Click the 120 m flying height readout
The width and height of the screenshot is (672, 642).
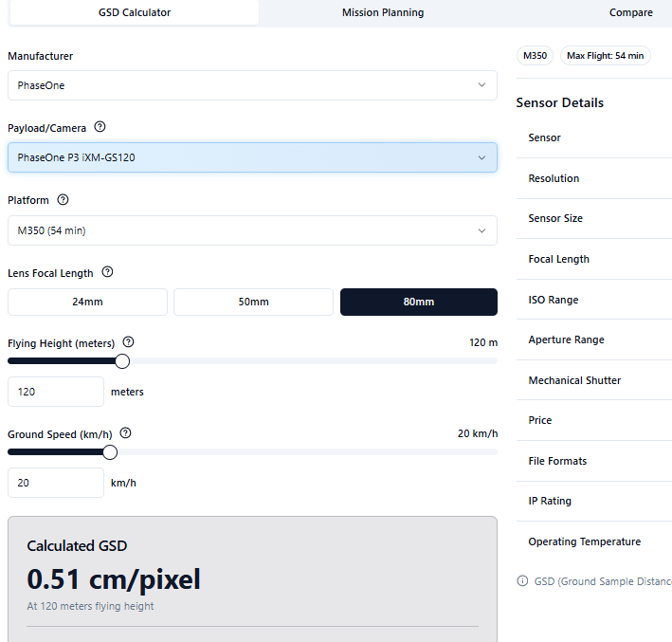point(483,342)
